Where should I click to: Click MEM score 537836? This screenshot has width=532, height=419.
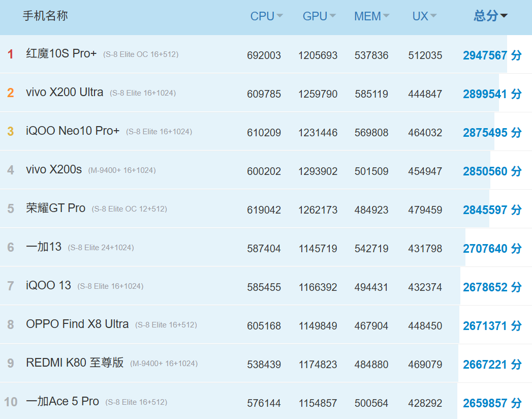pos(371,55)
